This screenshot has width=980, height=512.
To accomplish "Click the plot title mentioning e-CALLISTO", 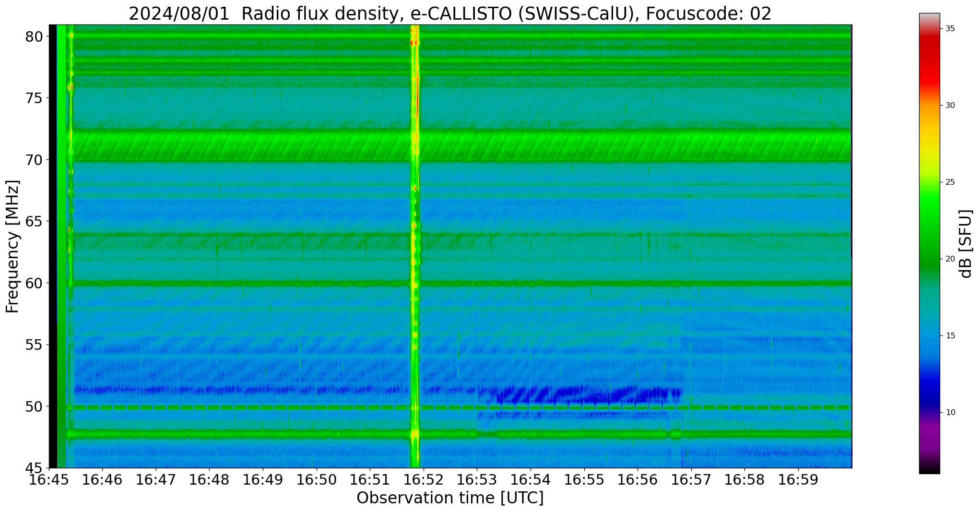I will click(x=450, y=13).
